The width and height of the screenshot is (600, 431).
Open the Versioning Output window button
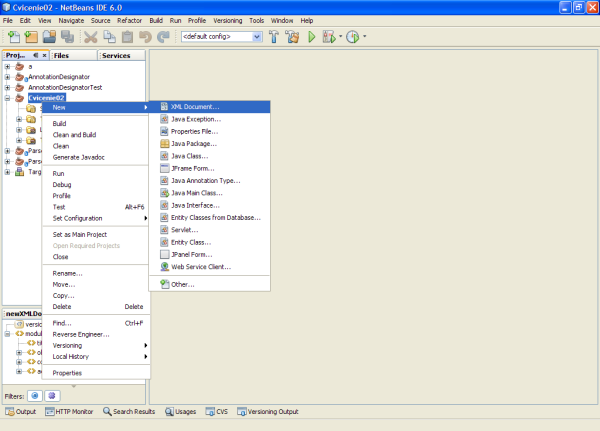click(x=267, y=411)
